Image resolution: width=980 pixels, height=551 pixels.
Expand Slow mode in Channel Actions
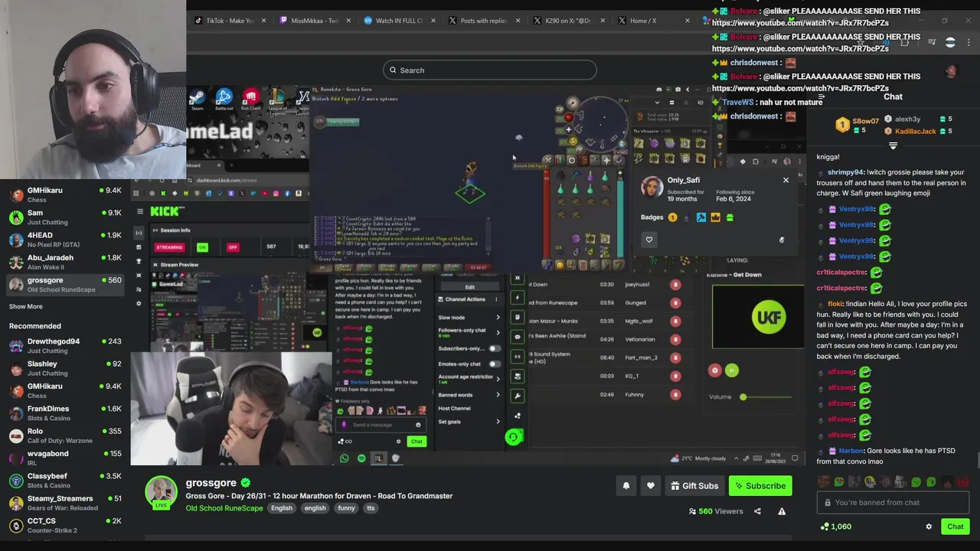click(469, 317)
